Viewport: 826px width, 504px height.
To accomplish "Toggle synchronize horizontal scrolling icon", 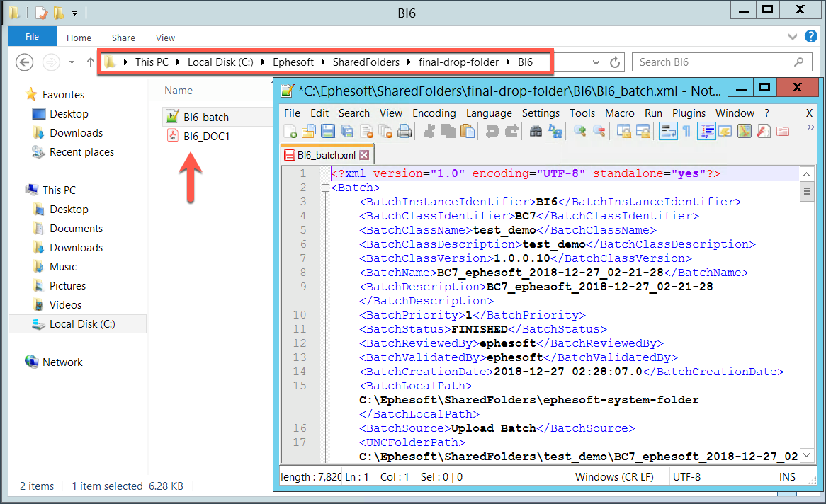I will click(643, 131).
